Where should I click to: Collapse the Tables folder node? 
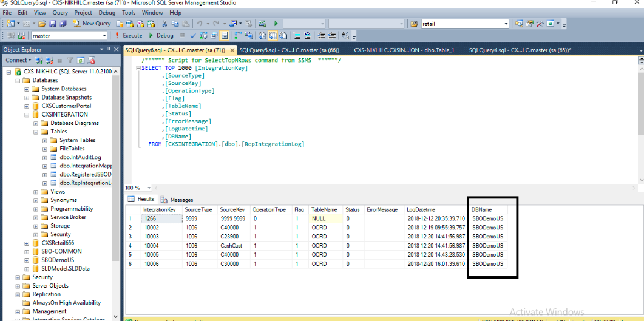coord(36,132)
